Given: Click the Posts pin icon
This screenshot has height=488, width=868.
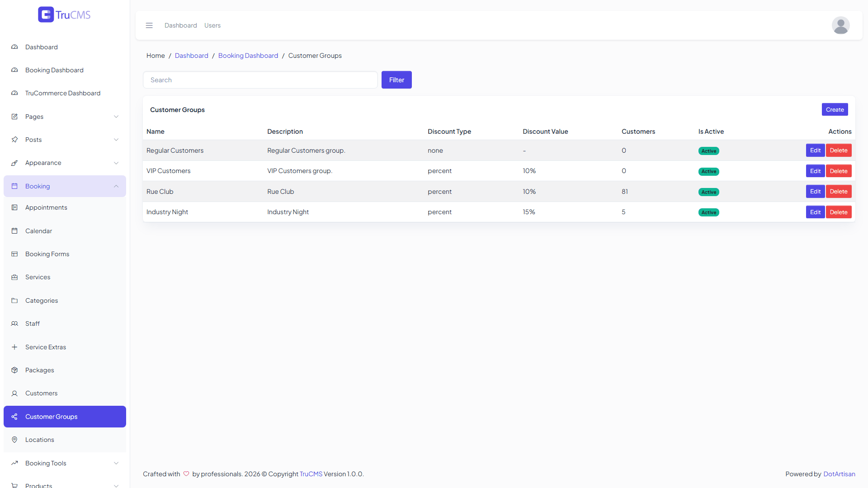Looking at the screenshot, I should [x=14, y=140].
